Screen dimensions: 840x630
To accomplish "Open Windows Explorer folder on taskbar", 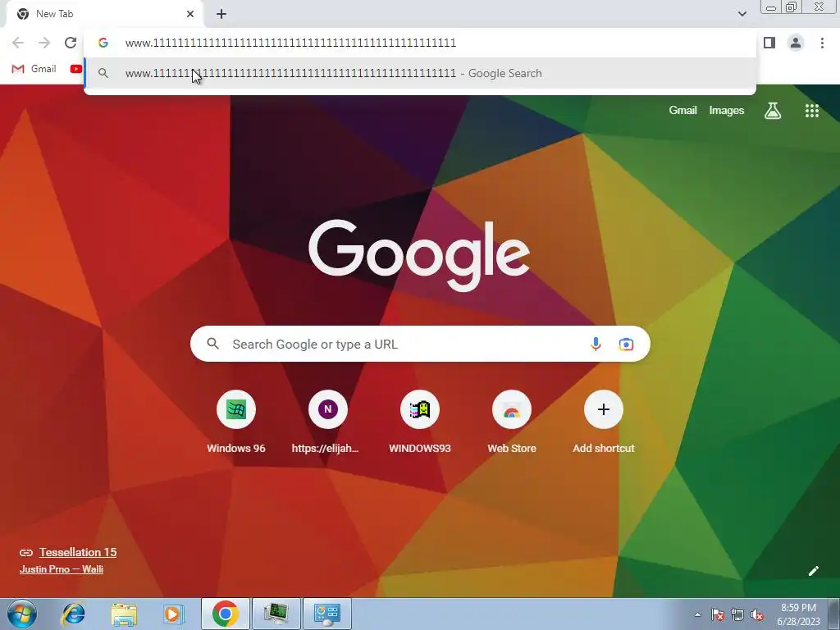I will (x=124, y=614).
